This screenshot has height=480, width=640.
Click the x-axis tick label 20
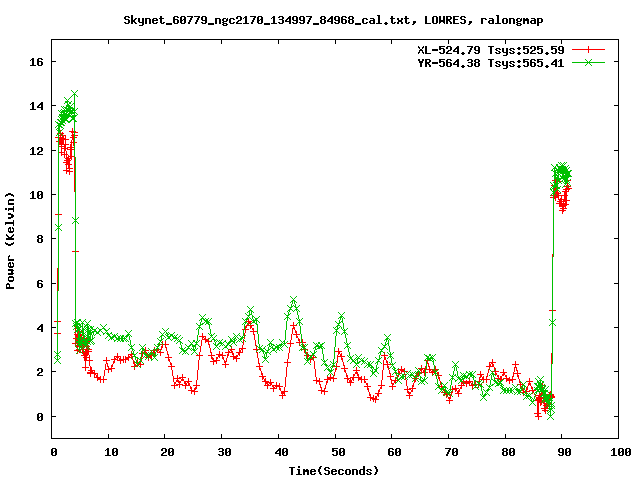[167, 452]
